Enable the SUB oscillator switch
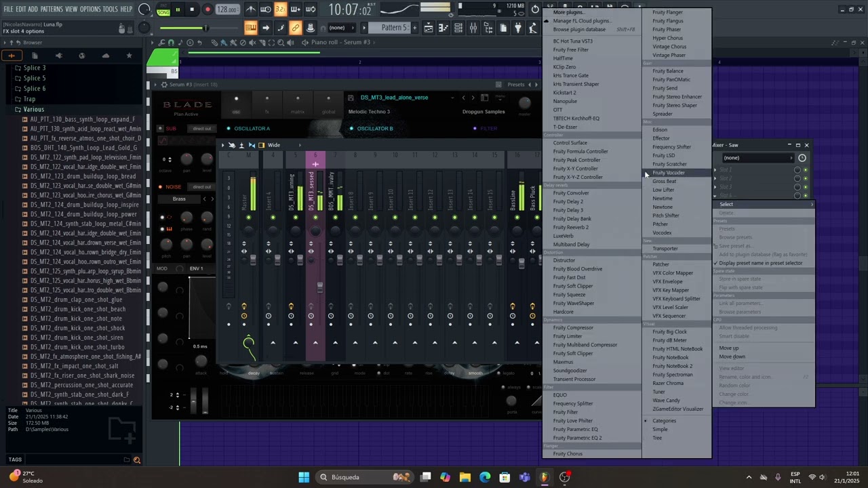This screenshot has width=868, height=488. [161, 128]
